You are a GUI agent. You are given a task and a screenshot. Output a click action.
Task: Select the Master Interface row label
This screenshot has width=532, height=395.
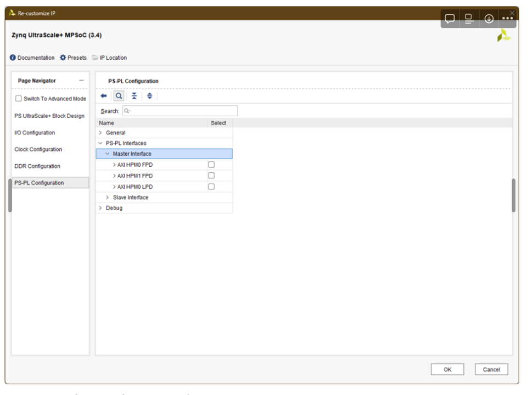click(132, 154)
